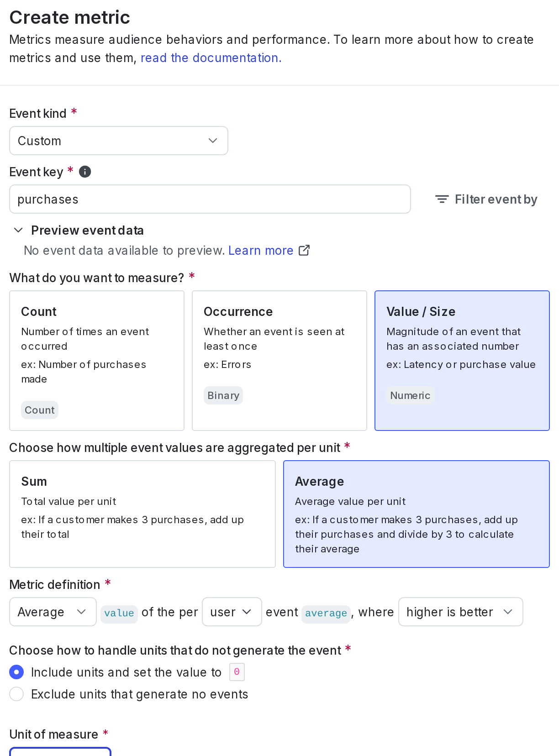Image resolution: width=559 pixels, height=756 pixels.
Task: Click the Event key purchases input field
Action: (210, 199)
